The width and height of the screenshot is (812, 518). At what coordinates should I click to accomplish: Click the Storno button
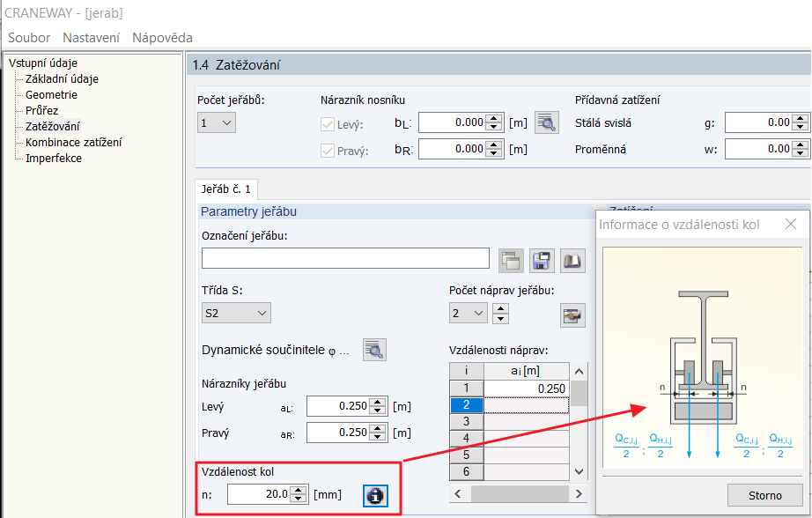click(764, 495)
